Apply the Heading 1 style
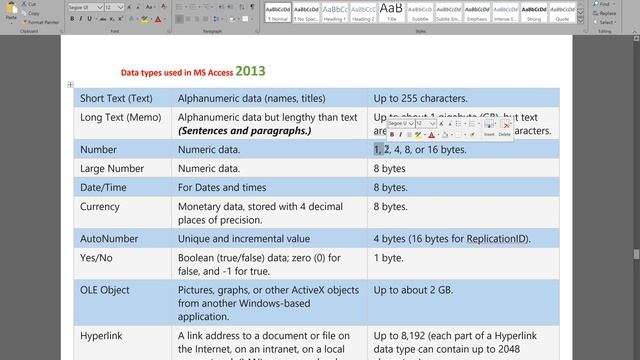This screenshot has height=360, width=640. click(334, 12)
